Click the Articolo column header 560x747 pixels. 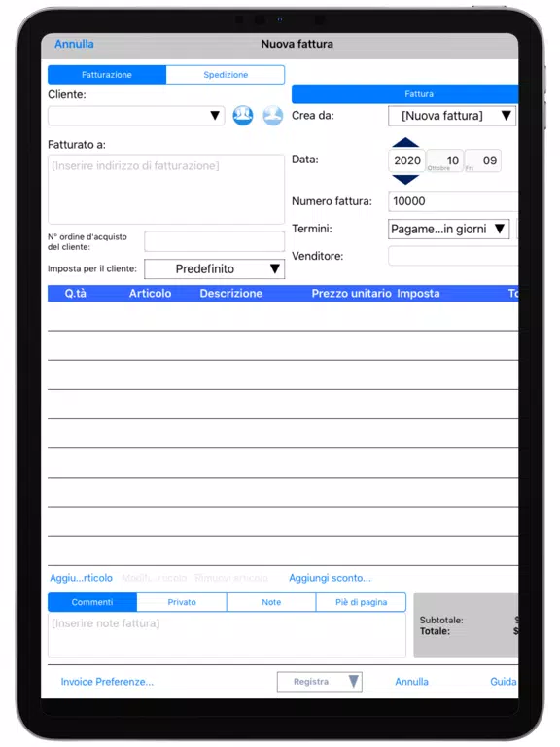[150, 294]
